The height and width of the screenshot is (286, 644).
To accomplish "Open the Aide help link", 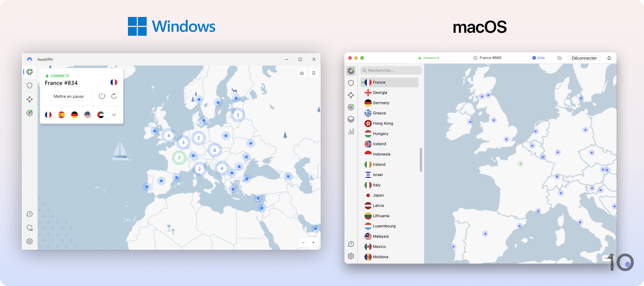I will [x=539, y=58].
